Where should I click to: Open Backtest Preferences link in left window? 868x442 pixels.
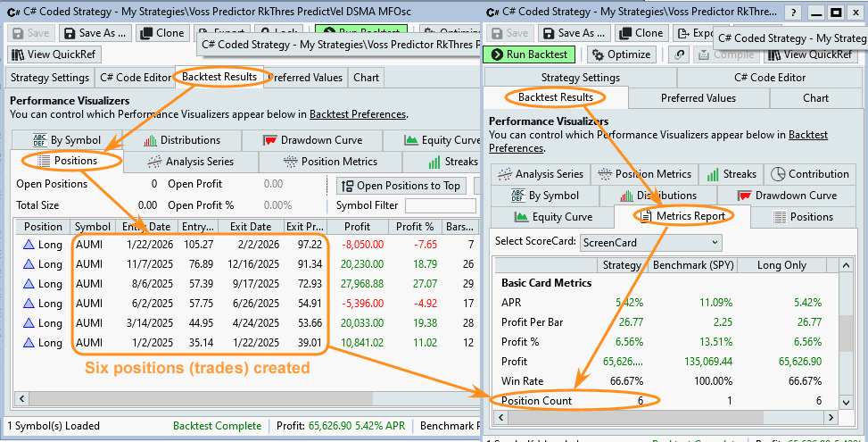click(357, 114)
